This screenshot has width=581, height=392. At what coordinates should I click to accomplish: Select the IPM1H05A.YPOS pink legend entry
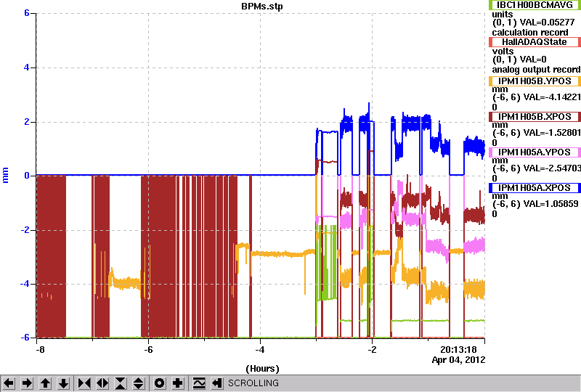click(535, 152)
